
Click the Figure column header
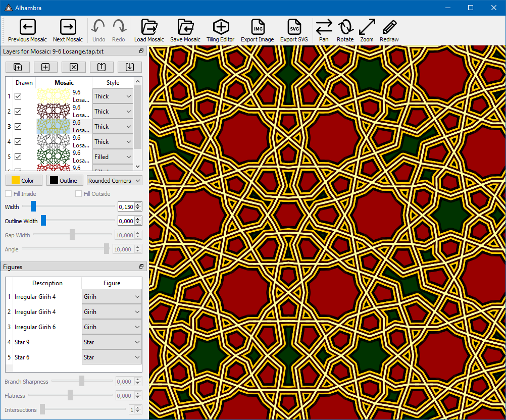click(112, 283)
